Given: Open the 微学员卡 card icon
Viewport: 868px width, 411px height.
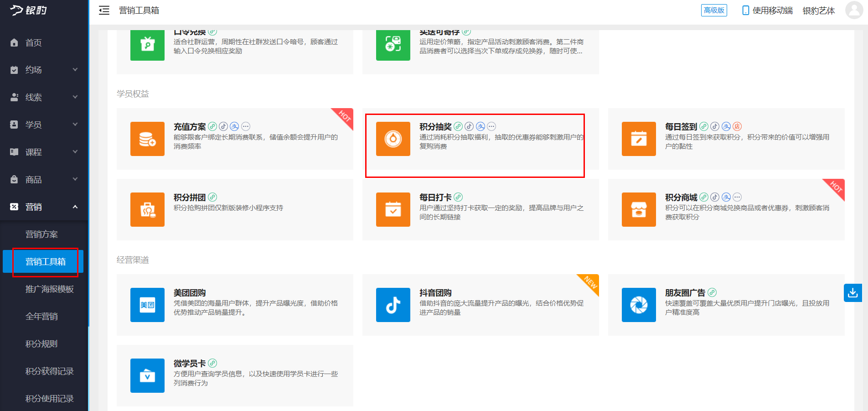Looking at the screenshot, I should (147, 376).
